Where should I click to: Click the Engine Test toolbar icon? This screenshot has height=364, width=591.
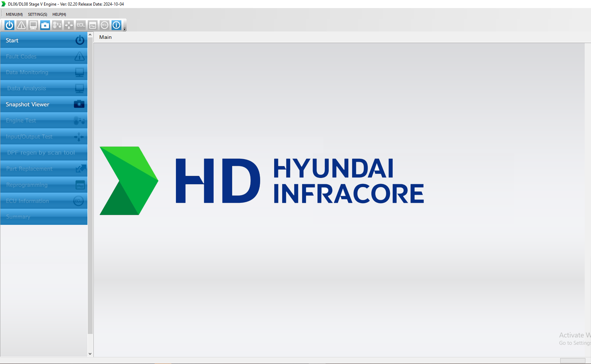point(57,25)
